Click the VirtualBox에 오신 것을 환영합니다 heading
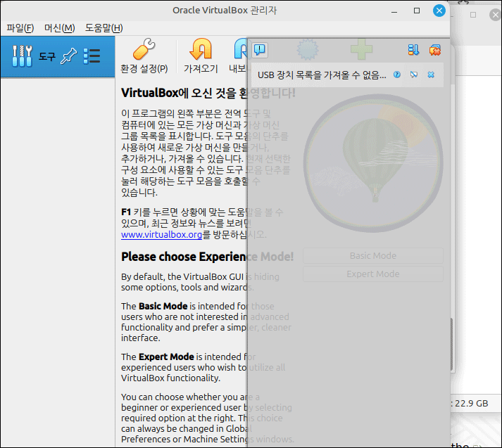The height and width of the screenshot is (448, 502). [x=208, y=93]
